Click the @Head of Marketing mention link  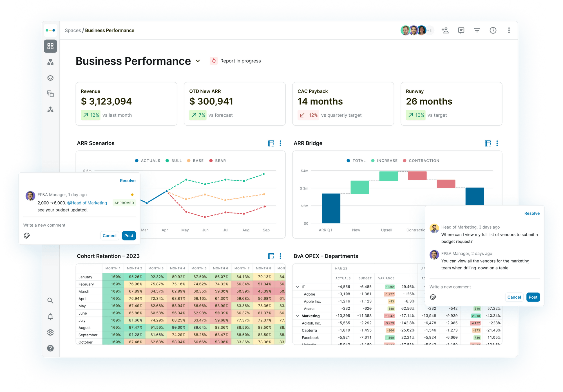click(x=87, y=203)
